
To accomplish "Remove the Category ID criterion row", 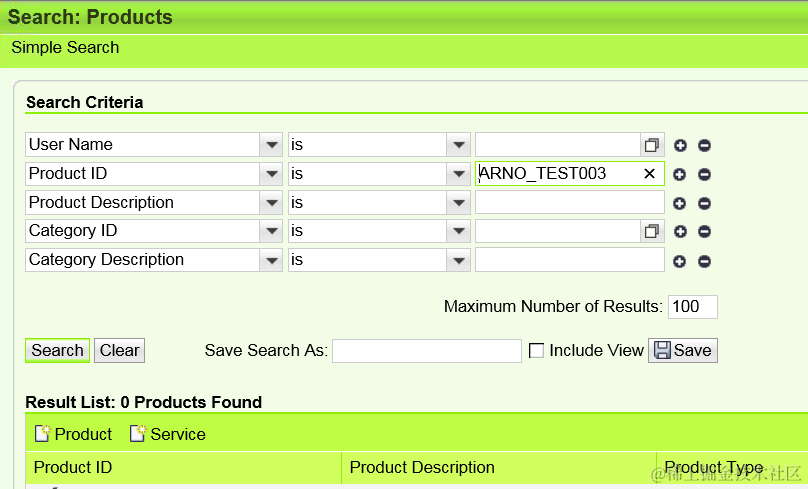I will coord(704,231).
